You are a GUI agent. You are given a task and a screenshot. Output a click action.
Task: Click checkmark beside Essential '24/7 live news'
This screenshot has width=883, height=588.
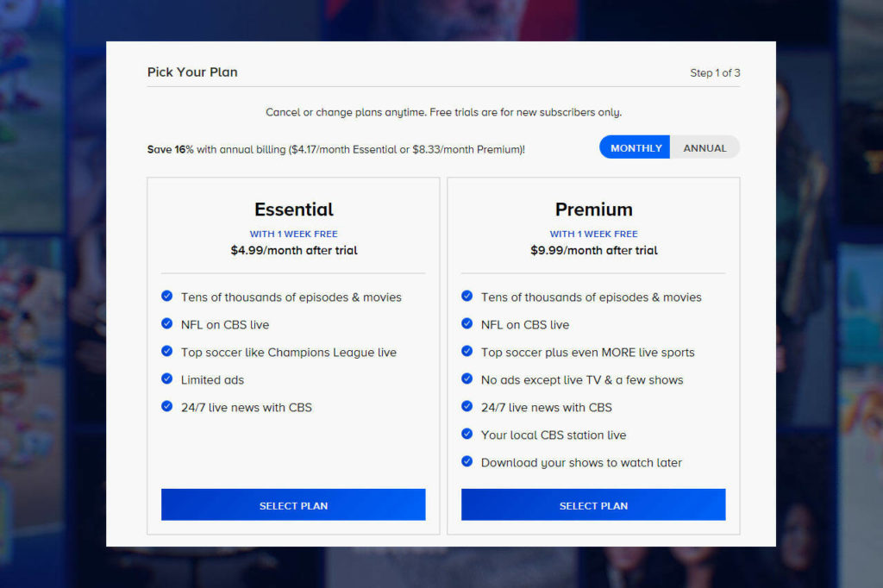167,406
